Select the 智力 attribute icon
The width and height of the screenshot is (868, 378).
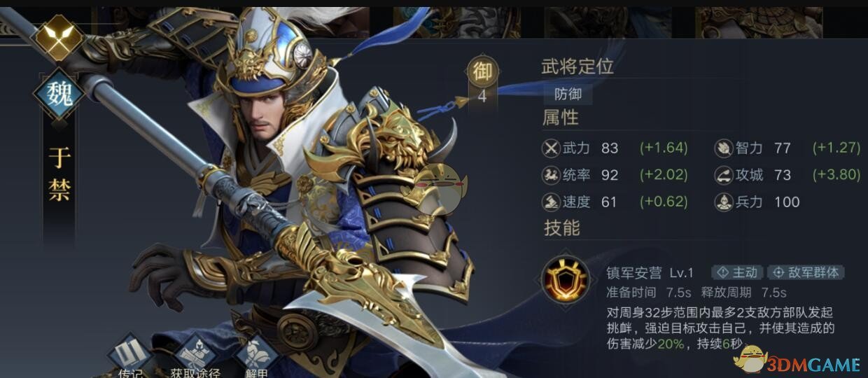(723, 148)
